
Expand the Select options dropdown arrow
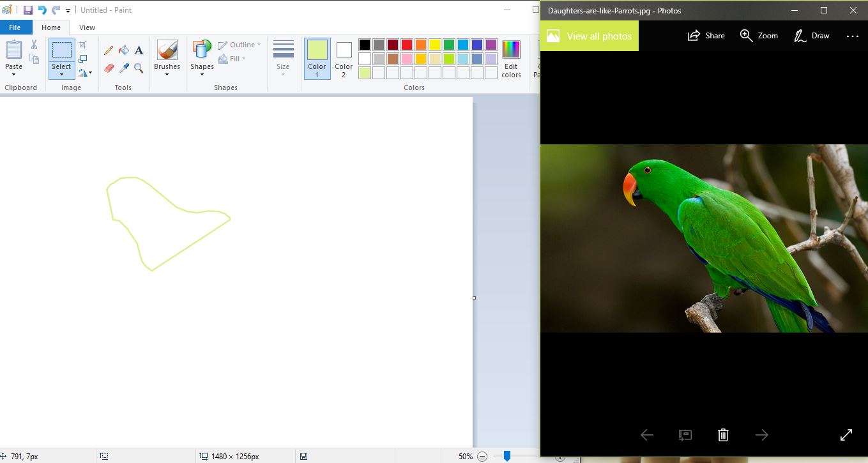(61, 74)
